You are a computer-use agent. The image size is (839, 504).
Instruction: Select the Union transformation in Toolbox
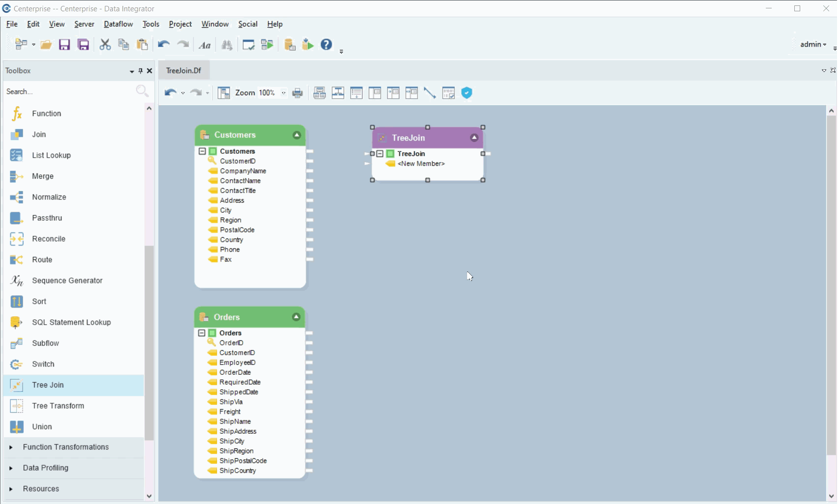(x=42, y=426)
